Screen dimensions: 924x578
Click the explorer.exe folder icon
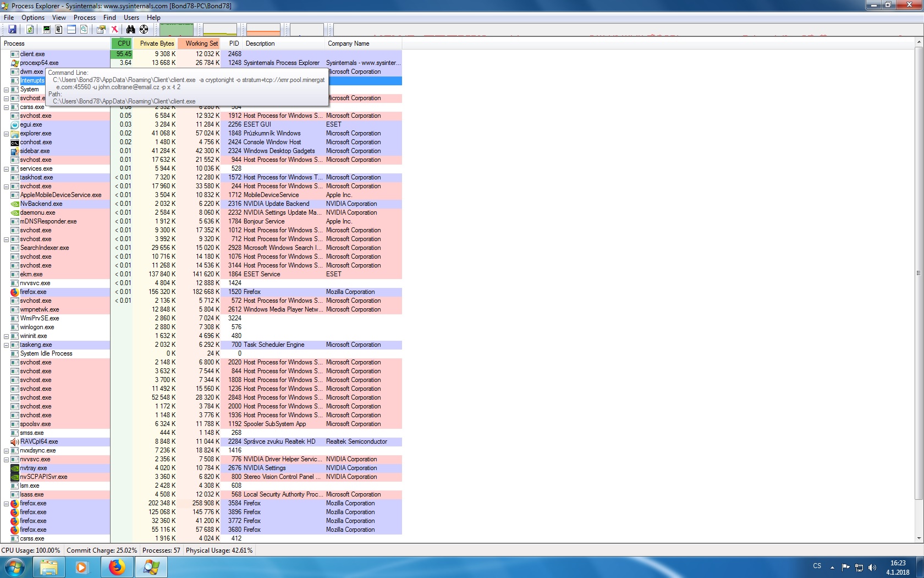point(15,133)
